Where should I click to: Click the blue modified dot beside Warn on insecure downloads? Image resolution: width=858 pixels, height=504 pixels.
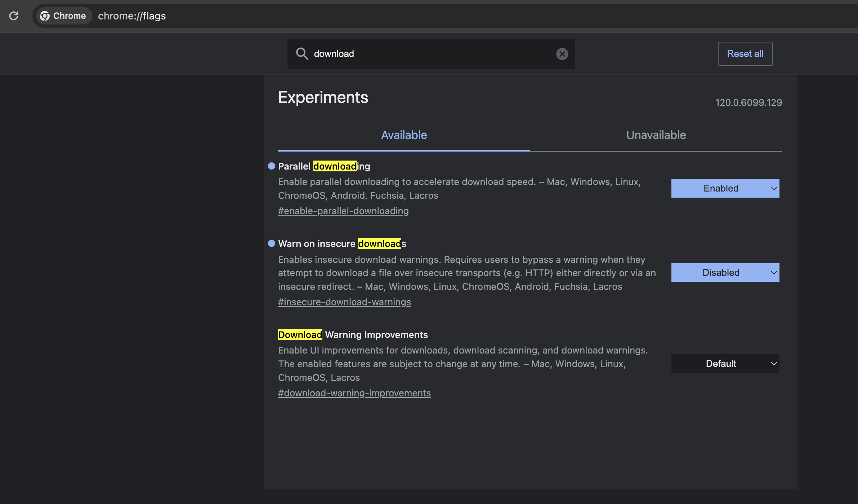click(x=272, y=243)
